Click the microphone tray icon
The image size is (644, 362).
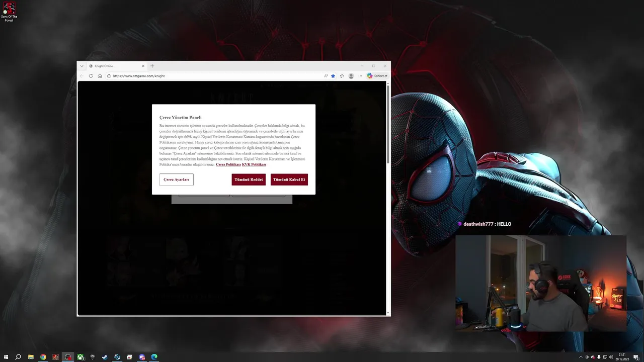599,357
